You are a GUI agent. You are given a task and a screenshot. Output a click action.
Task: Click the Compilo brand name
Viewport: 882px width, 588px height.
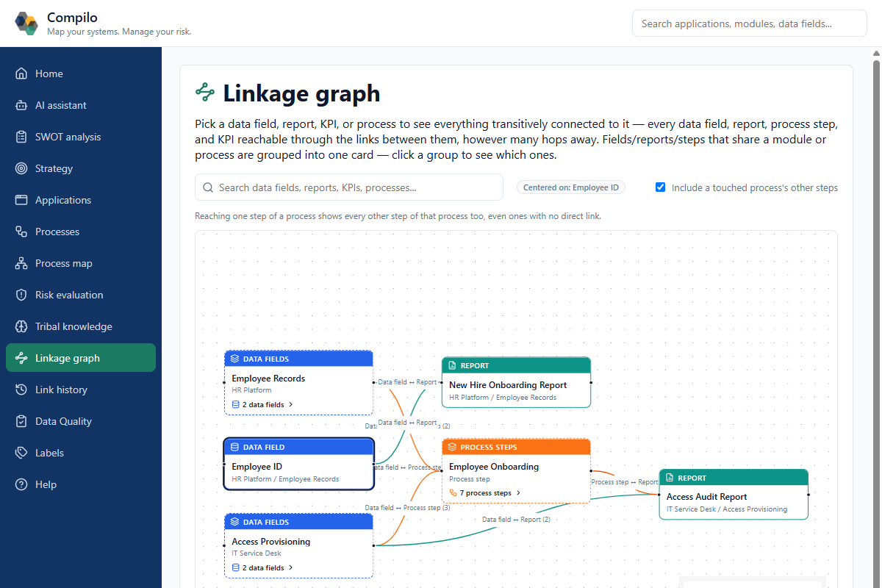pyautogui.click(x=72, y=17)
